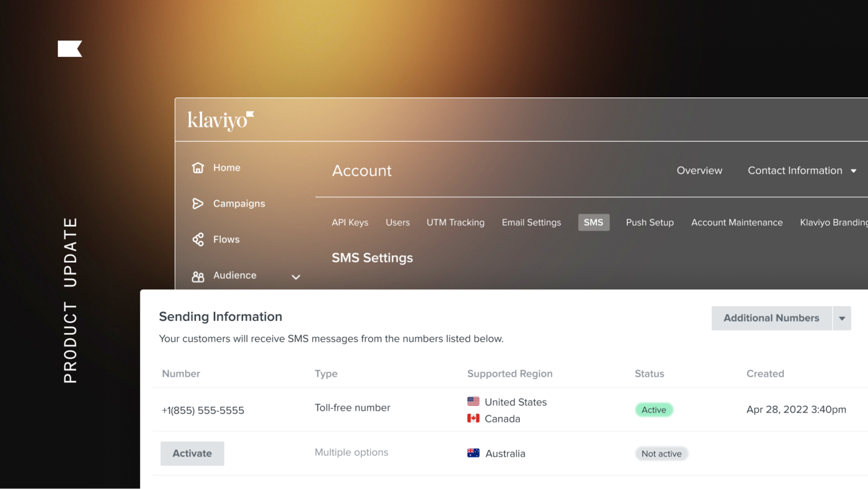Open the Contact Information dropdown
Screen dimensions: 868x489
[x=801, y=171]
